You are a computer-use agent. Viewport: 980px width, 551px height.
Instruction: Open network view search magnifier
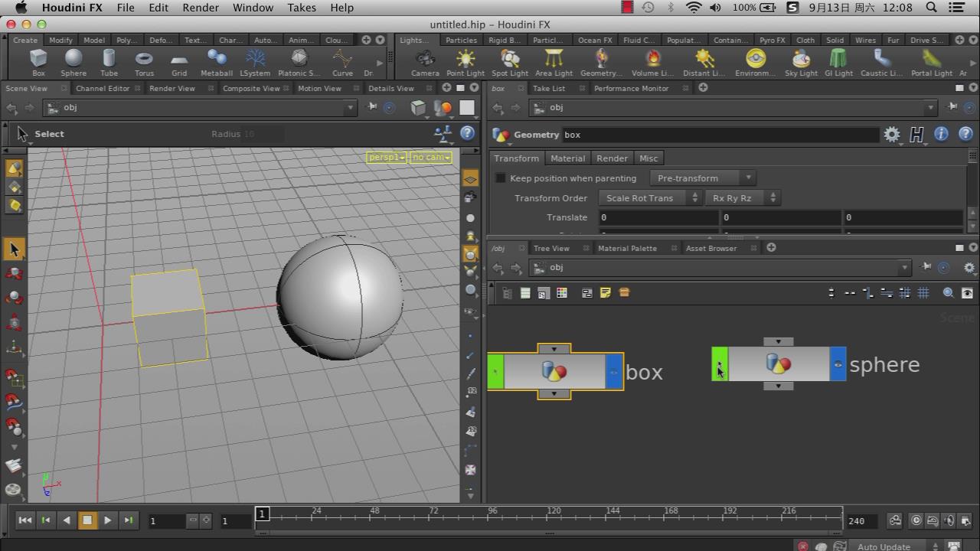[x=948, y=292]
